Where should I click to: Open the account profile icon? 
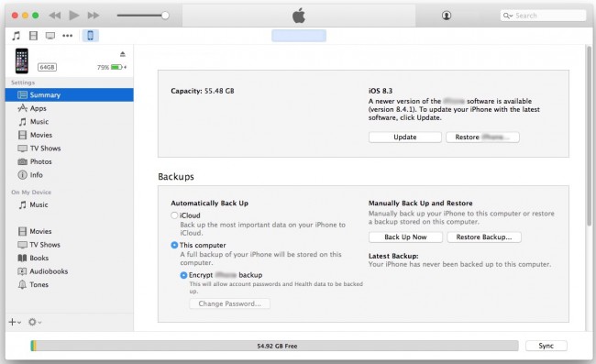(x=447, y=16)
